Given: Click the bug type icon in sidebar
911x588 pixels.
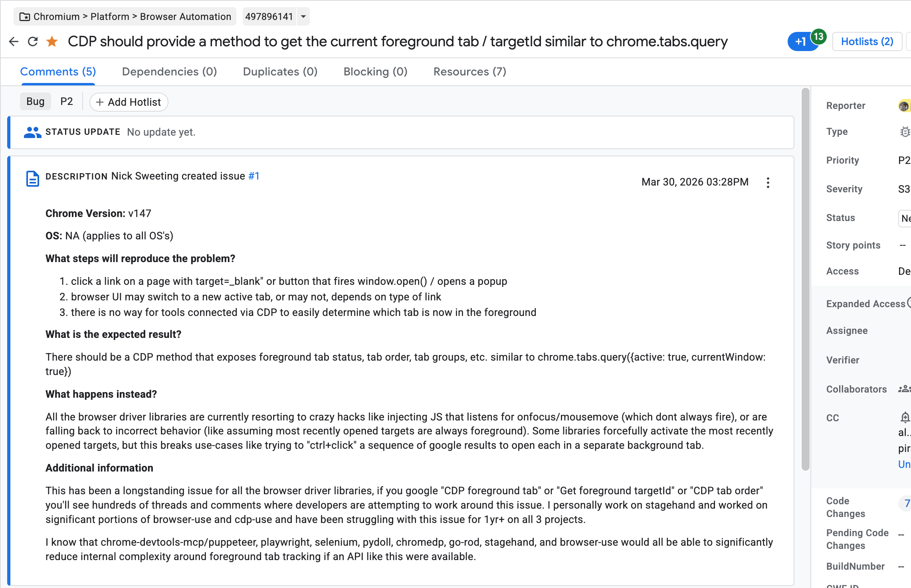Looking at the screenshot, I should [x=905, y=132].
